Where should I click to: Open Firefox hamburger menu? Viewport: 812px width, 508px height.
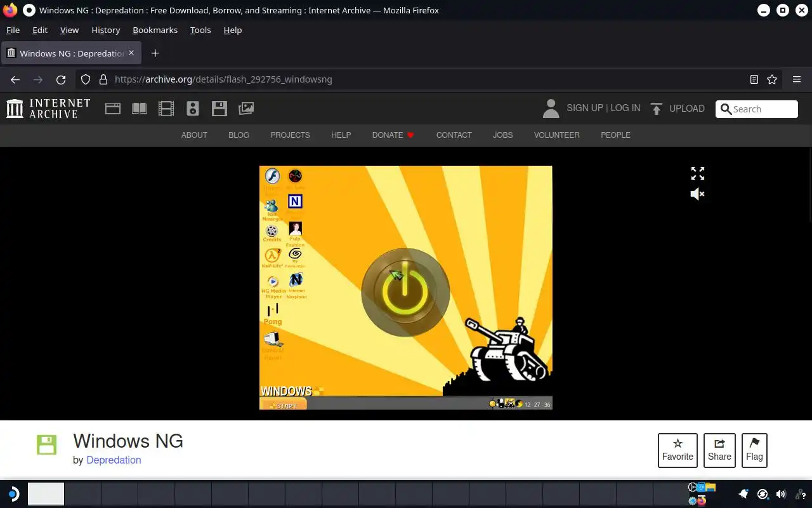[797, 79]
